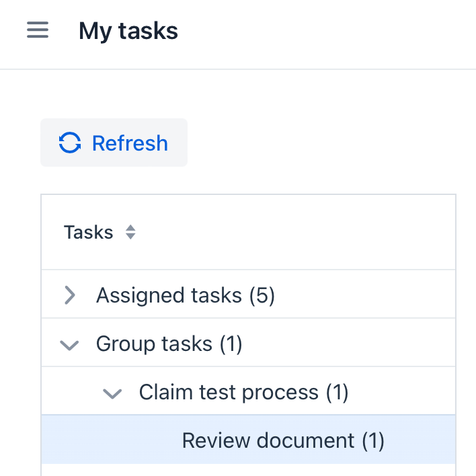Screen dimensions: 476x476
Task: Click the (1) count on Review document
Action: 372,440
